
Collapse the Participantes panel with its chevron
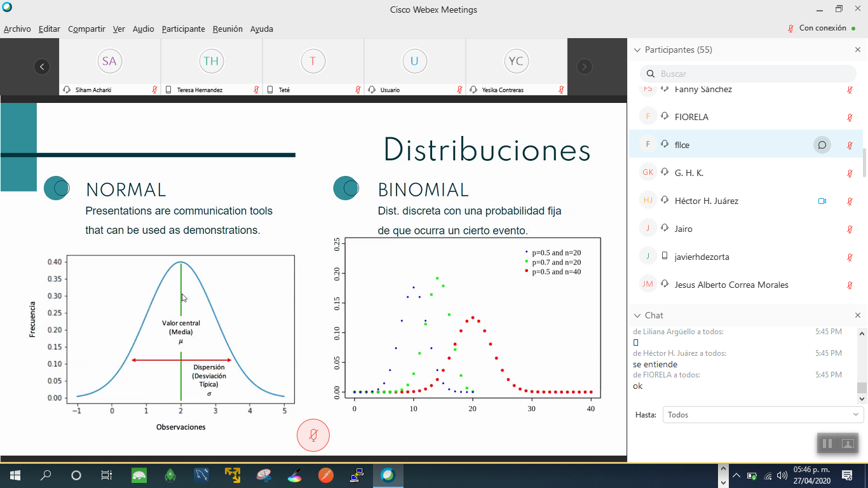click(x=637, y=50)
